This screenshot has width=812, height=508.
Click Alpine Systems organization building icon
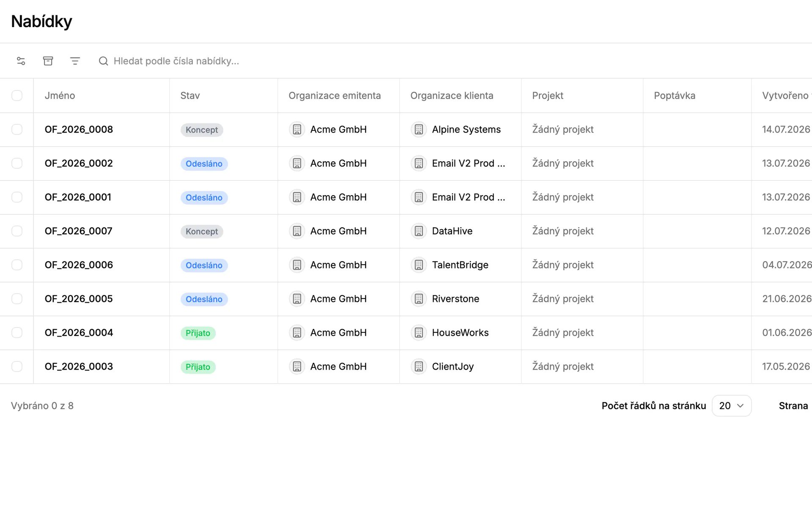tap(419, 130)
